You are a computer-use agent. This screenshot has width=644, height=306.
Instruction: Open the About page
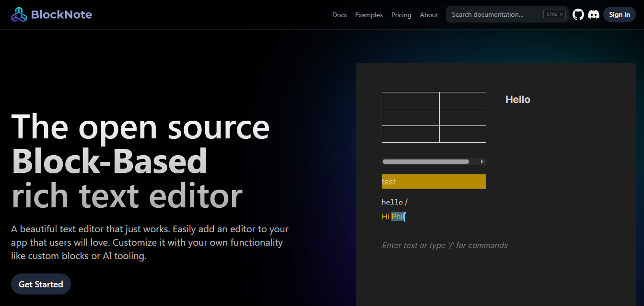pos(429,15)
